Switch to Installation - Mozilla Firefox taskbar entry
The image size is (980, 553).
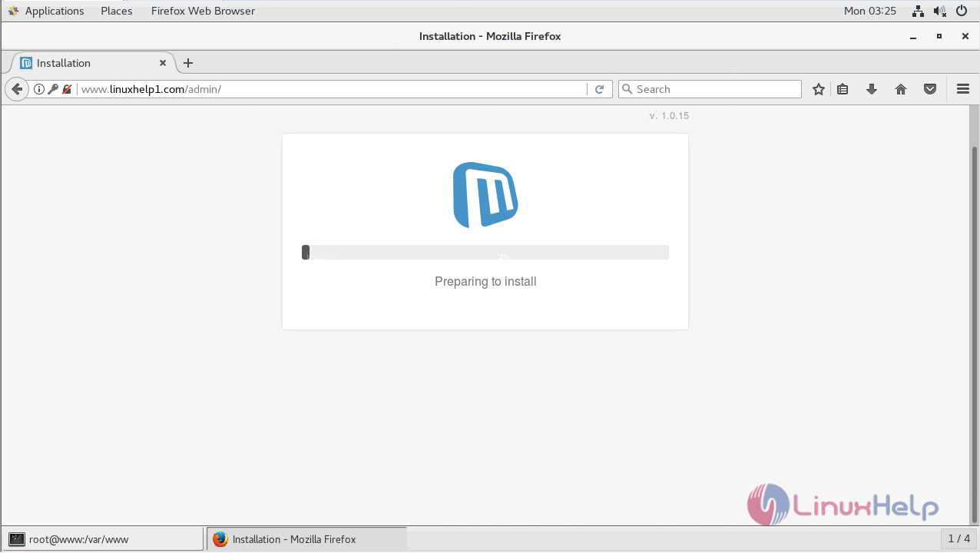point(306,539)
